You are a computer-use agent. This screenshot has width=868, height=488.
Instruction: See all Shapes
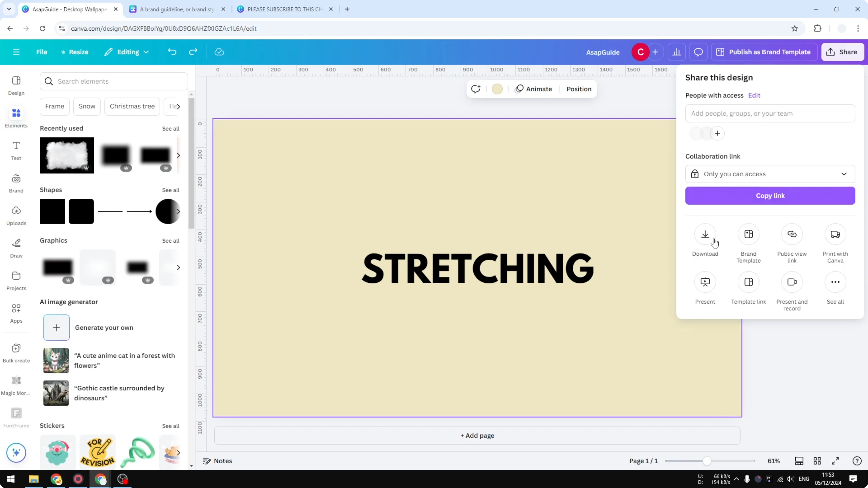[171, 190]
